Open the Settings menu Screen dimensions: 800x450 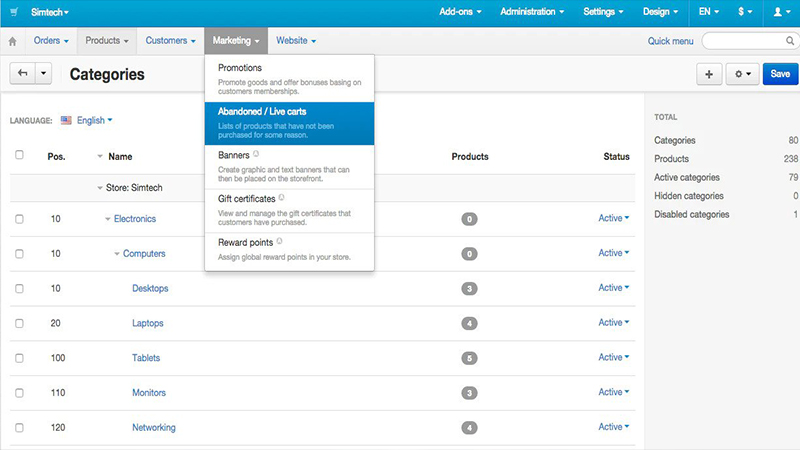click(x=603, y=12)
